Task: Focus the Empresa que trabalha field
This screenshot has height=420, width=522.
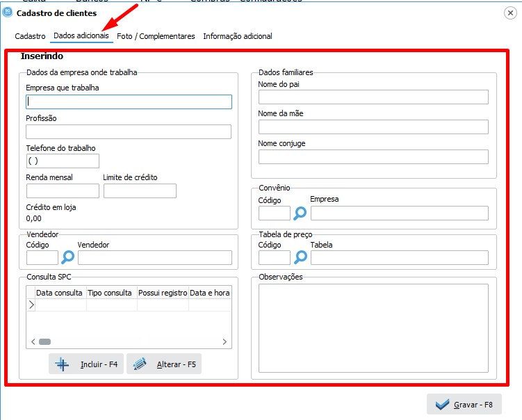Action: click(x=129, y=102)
